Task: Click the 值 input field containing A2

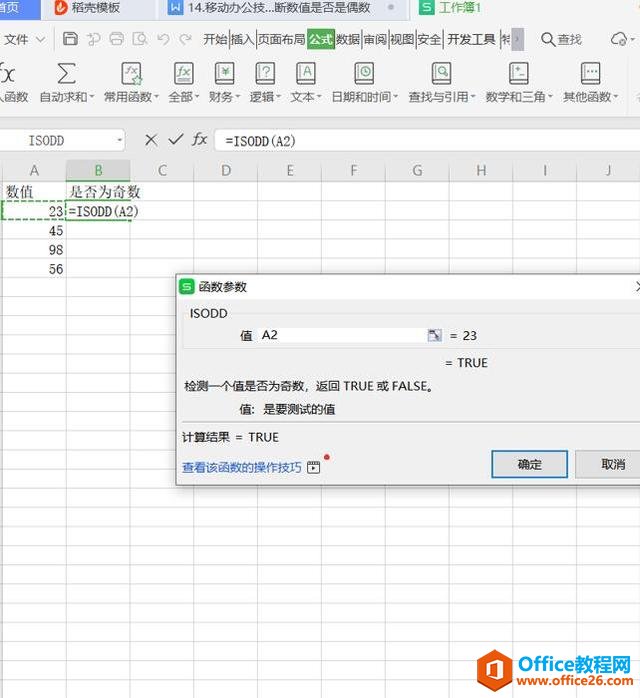Action: 342,335
